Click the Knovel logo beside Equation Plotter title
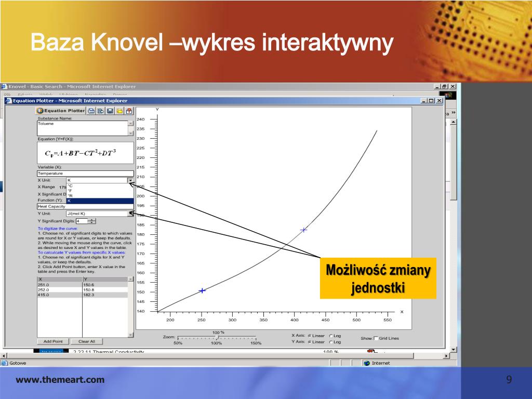The width and height of the screenshot is (532, 399). [40, 111]
